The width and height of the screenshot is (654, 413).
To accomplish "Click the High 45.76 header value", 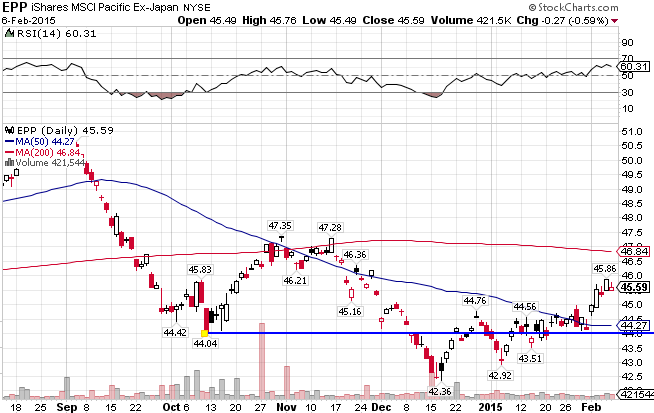I will pos(269,20).
